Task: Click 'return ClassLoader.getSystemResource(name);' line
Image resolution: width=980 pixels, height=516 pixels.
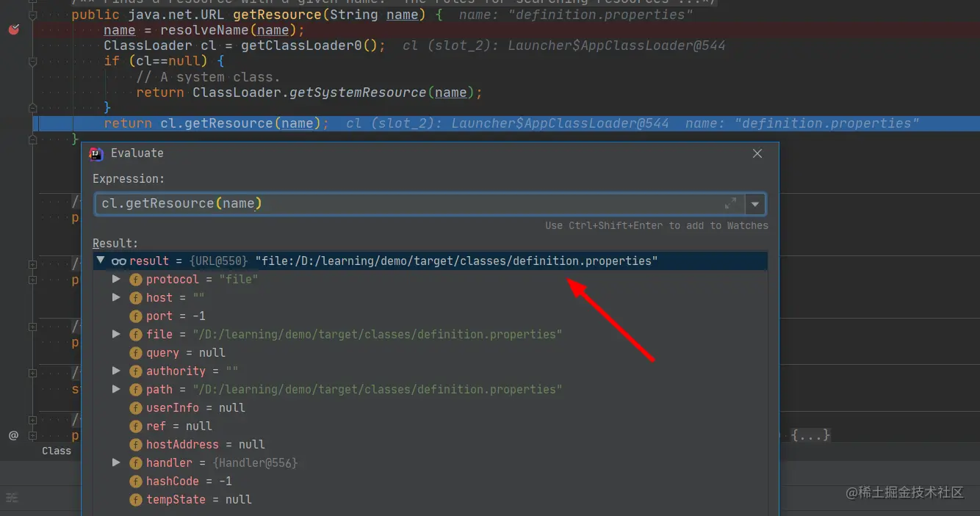Action: coord(309,92)
